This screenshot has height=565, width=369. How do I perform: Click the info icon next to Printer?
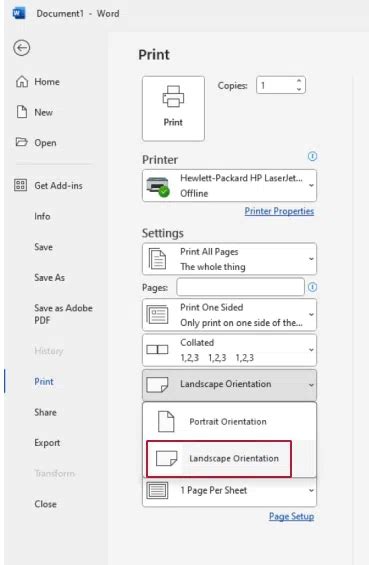click(312, 156)
